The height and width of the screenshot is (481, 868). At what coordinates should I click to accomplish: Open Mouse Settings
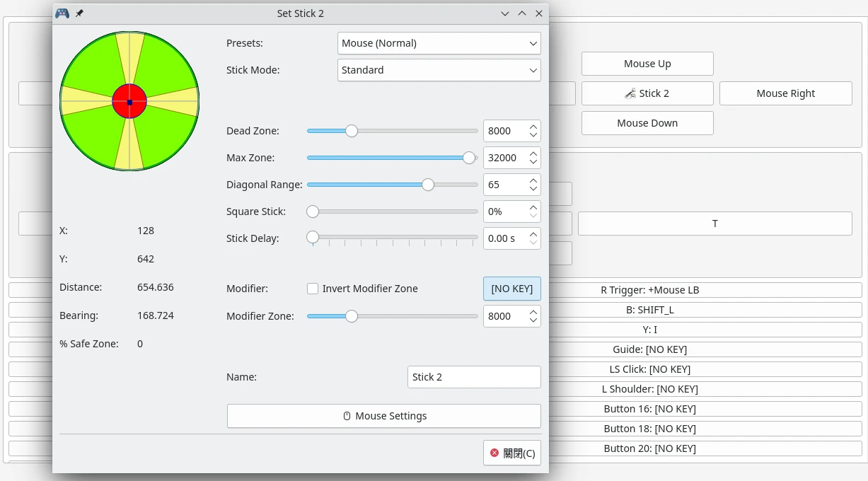coord(383,416)
